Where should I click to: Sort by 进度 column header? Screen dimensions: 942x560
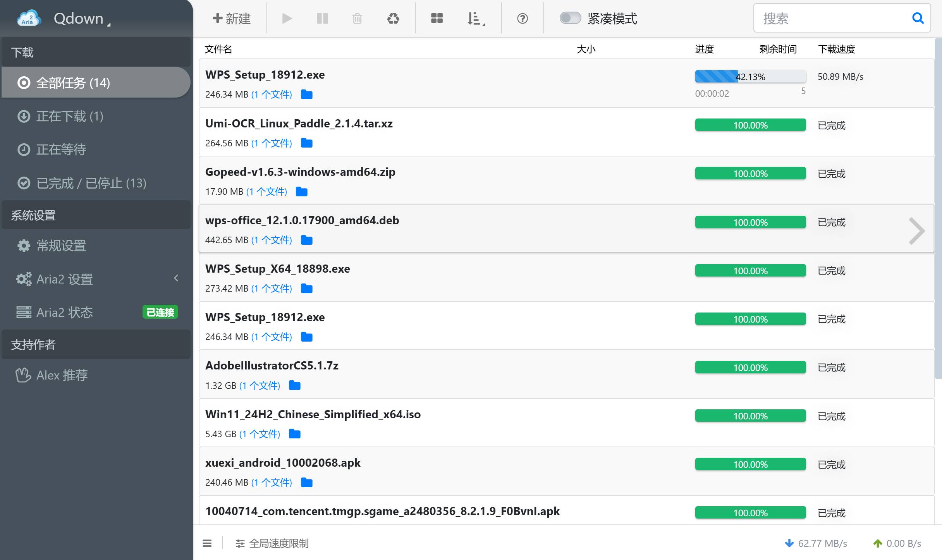(x=705, y=49)
